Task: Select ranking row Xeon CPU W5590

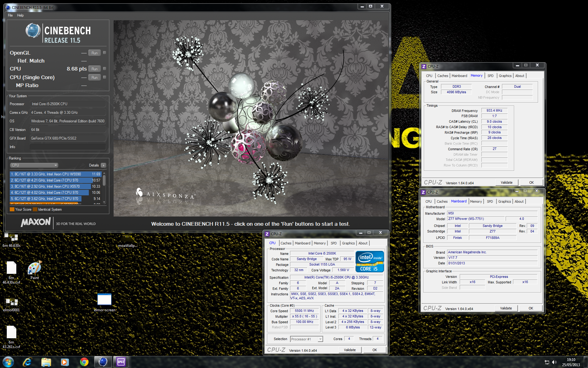Action: [55, 174]
